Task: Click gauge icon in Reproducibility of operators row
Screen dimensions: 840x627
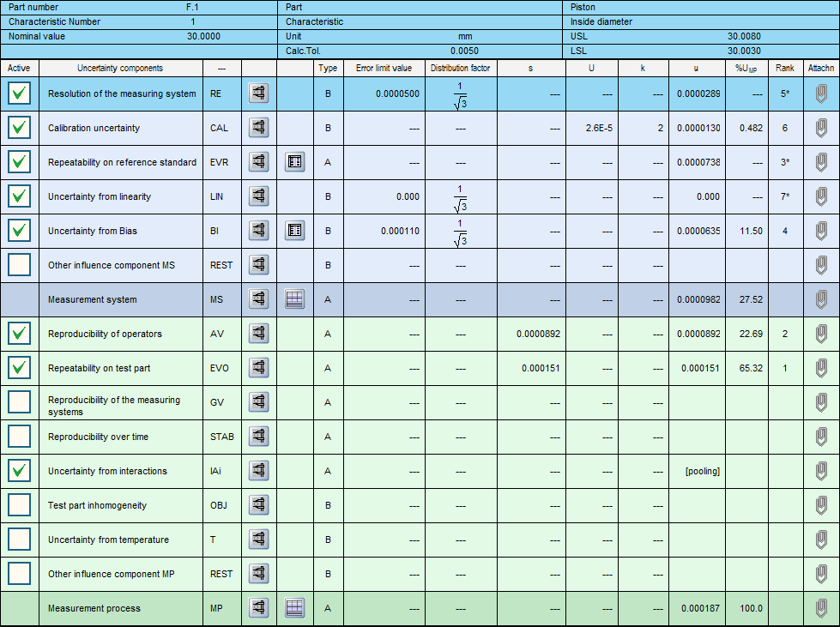Action: point(259,333)
